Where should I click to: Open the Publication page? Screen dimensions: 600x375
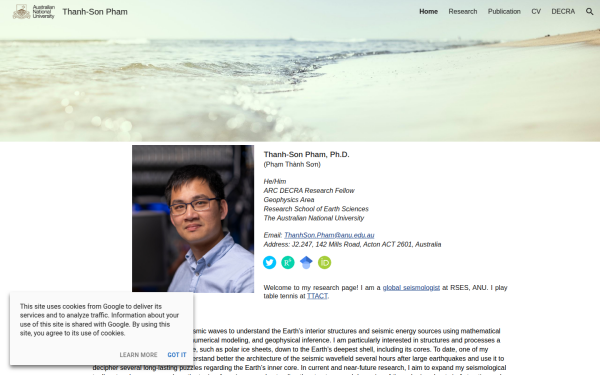pos(504,11)
